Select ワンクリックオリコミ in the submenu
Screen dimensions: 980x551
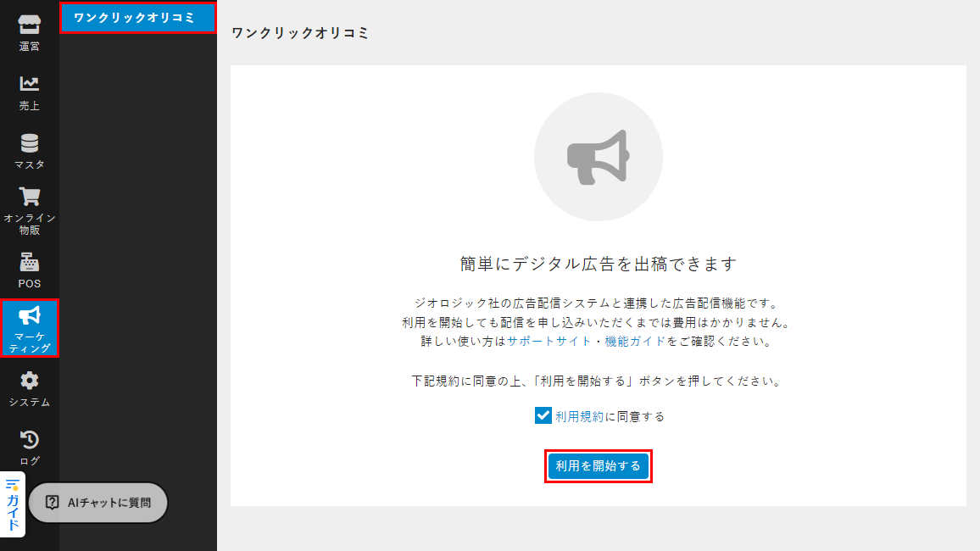coord(138,18)
